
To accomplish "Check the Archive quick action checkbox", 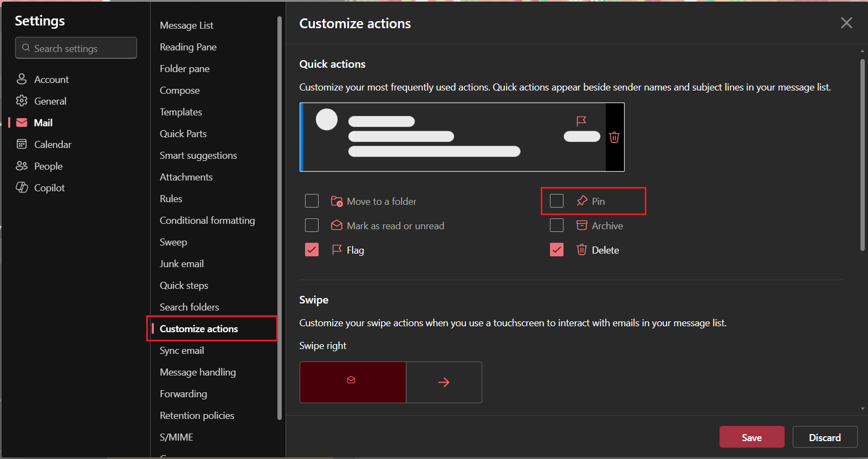I will pyautogui.click(x=557, y=225).
